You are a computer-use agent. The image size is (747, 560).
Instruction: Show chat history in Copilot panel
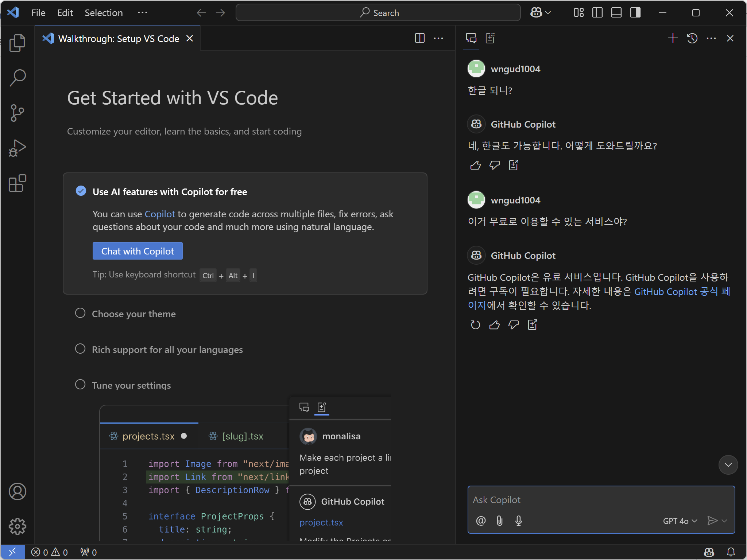pos(692,38)
